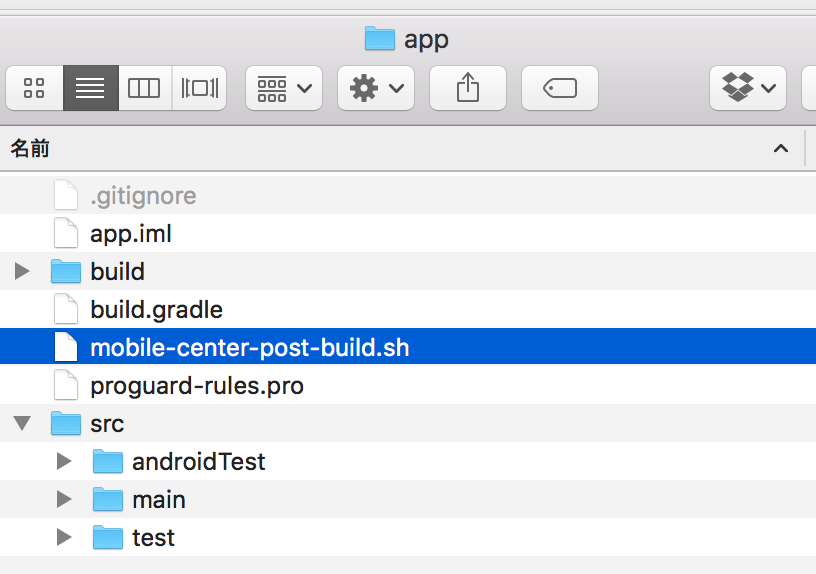Expand the main folder
Viewport: 816px width, 574px height.
(x=64, y=499)
